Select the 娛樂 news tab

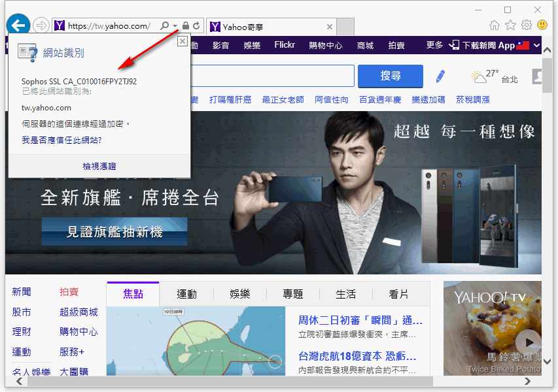(x=240, y=294)
